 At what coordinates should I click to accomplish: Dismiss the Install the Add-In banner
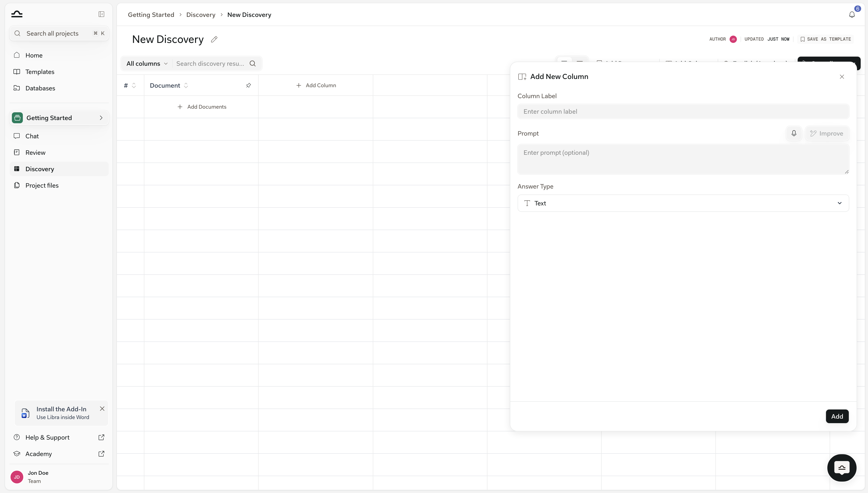(102, 409)
